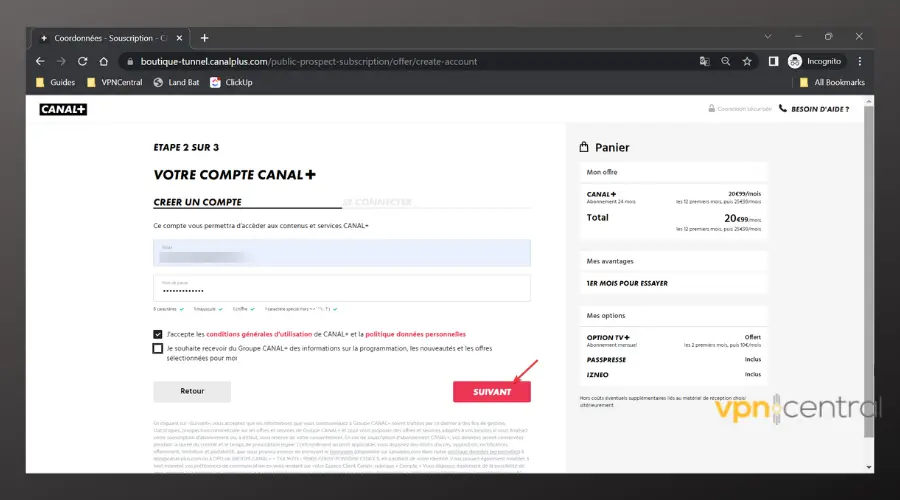The width and height of the screenshot is (900, 500).
Task: Open politique données personnelles link
Action: (x=416, y=334)
